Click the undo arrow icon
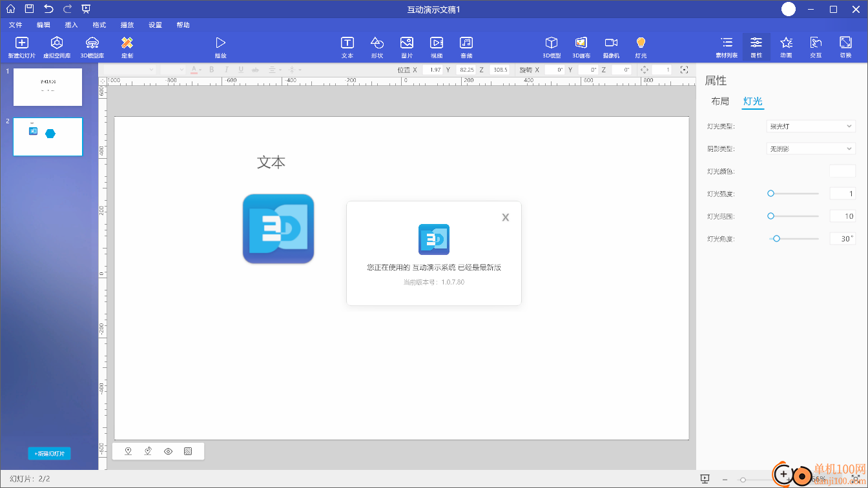This screenshot has width=868, height=488. pos(48,9)
